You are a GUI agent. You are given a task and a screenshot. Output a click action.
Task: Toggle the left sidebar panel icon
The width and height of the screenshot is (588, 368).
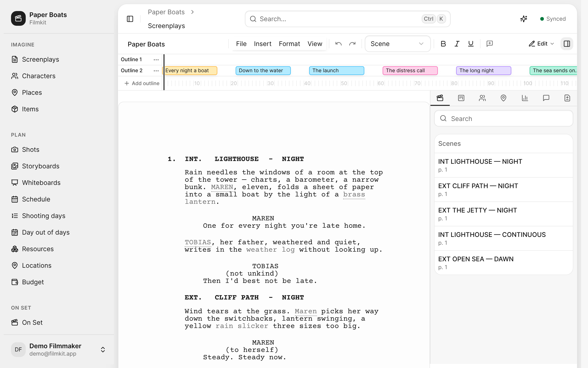[x=130, y=19]
